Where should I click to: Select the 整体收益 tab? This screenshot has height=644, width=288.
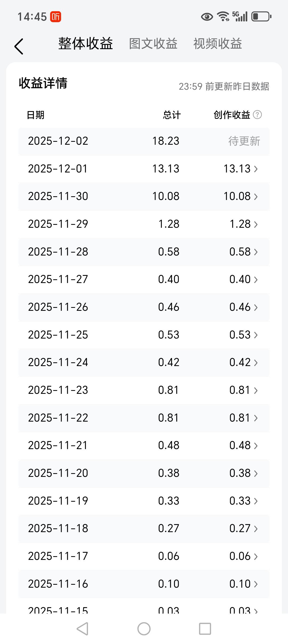tap(86, 44)
